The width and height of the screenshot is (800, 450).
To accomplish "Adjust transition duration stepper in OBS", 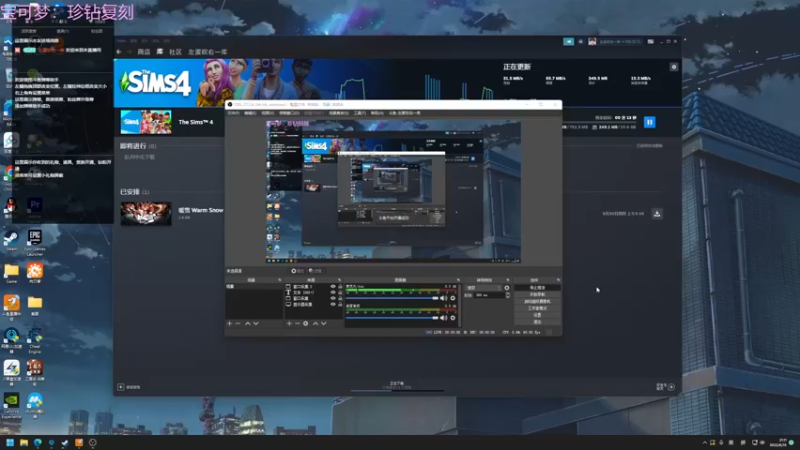I will point(508,295).
